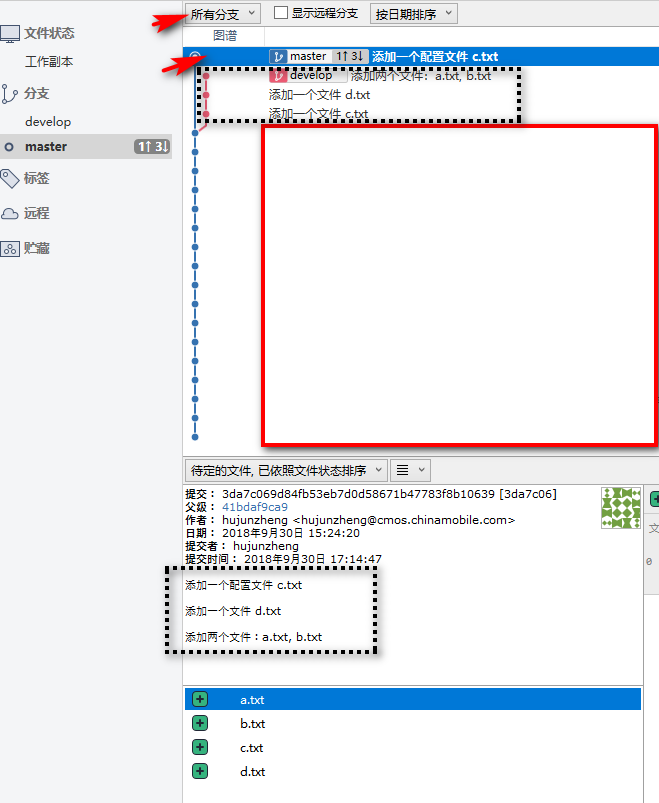Toggle the 显示远程分支 checkbox
The width and height of the screenshot is (659, 803).
tap(281, 13)
